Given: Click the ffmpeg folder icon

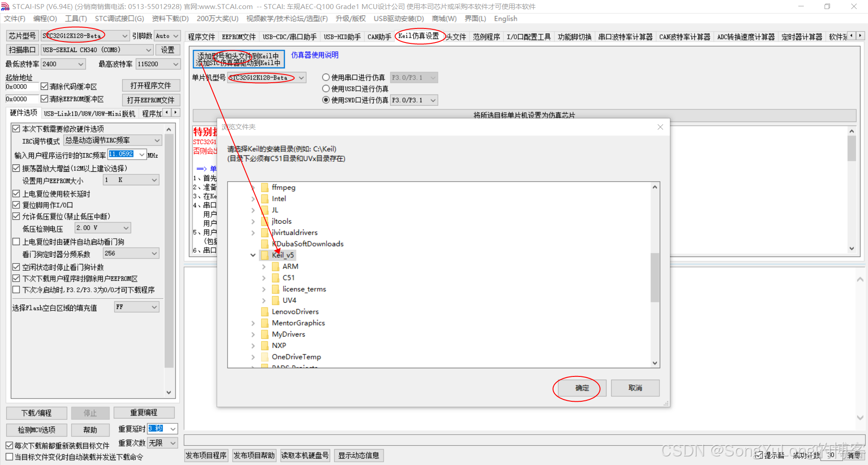Looking at the screenshot, I should coord(265,188).
